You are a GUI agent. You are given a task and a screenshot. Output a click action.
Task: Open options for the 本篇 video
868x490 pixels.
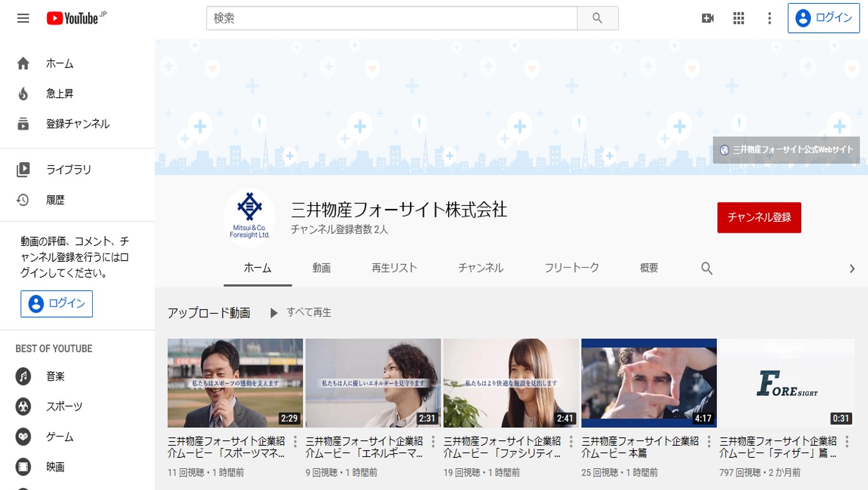point(709,442)
